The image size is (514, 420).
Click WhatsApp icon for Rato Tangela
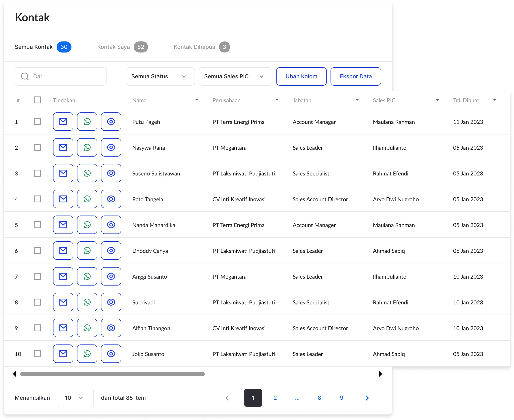click(87, 199)
